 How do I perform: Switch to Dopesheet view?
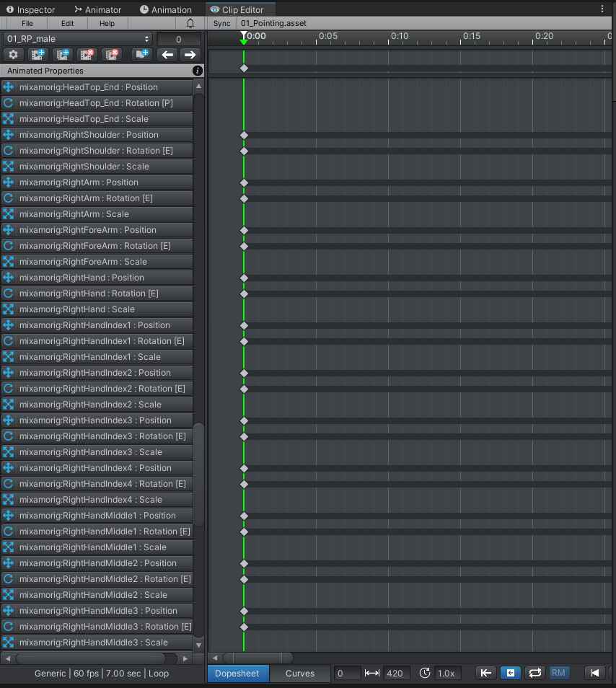(x=237, y=673)
